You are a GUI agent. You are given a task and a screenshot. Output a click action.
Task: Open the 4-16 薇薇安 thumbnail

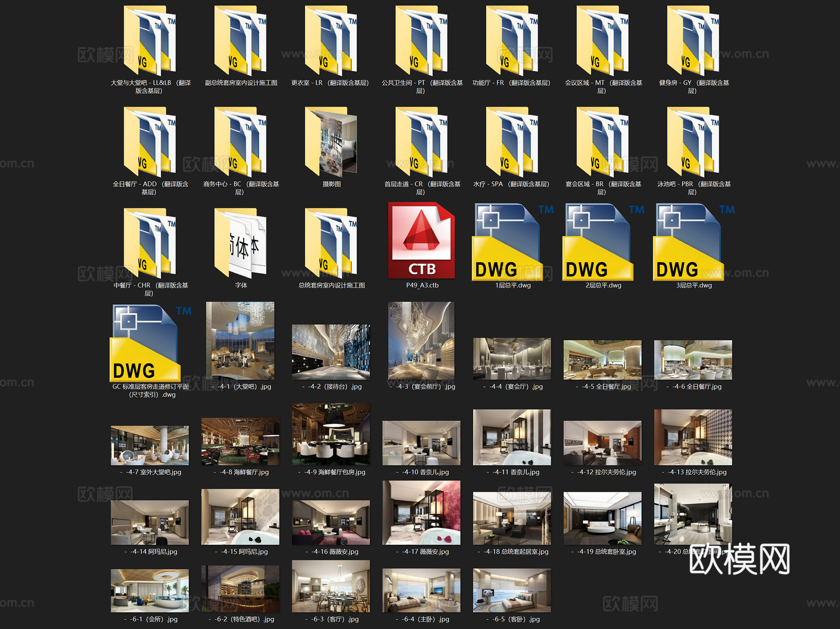point(331,523)
